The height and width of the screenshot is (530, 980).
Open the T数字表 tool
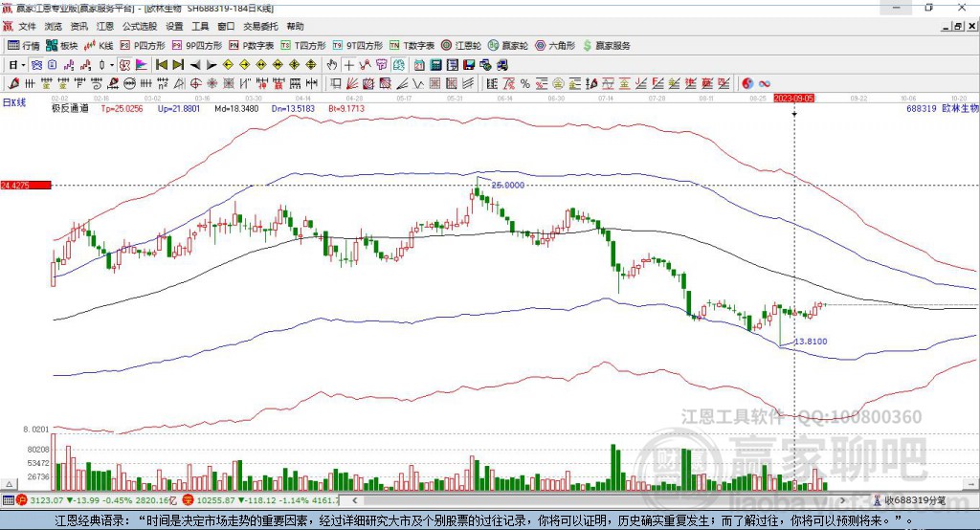pos(412,46)
